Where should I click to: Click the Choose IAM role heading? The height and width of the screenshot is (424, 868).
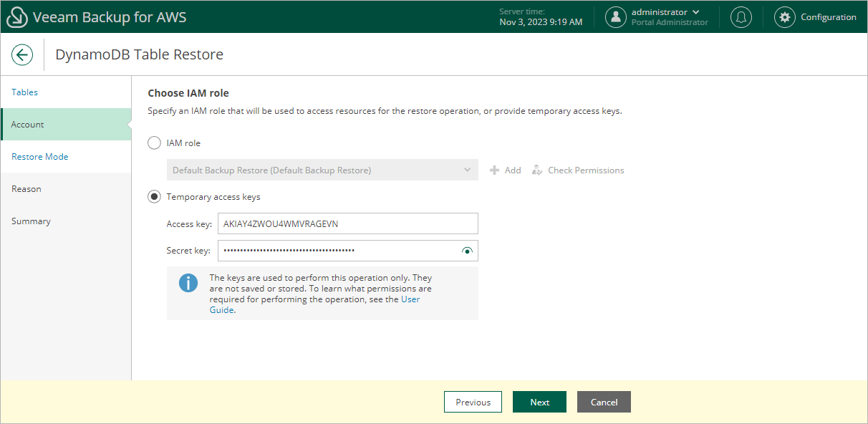[188, 93]
